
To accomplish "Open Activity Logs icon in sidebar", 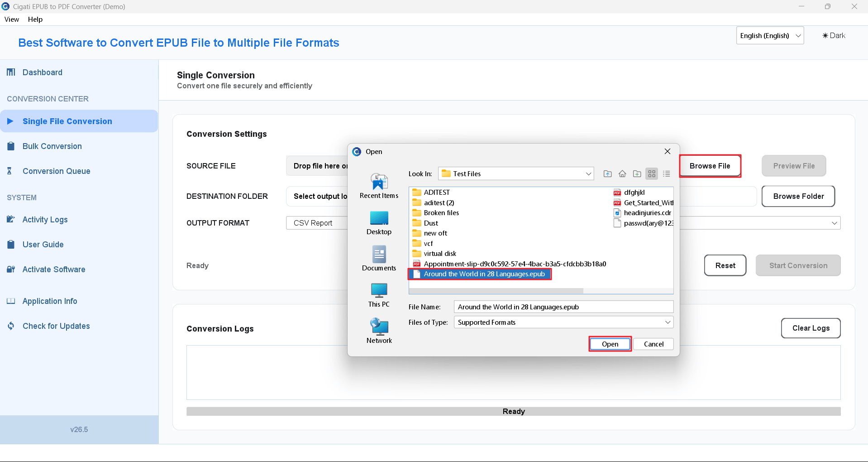I will point(11,220).
